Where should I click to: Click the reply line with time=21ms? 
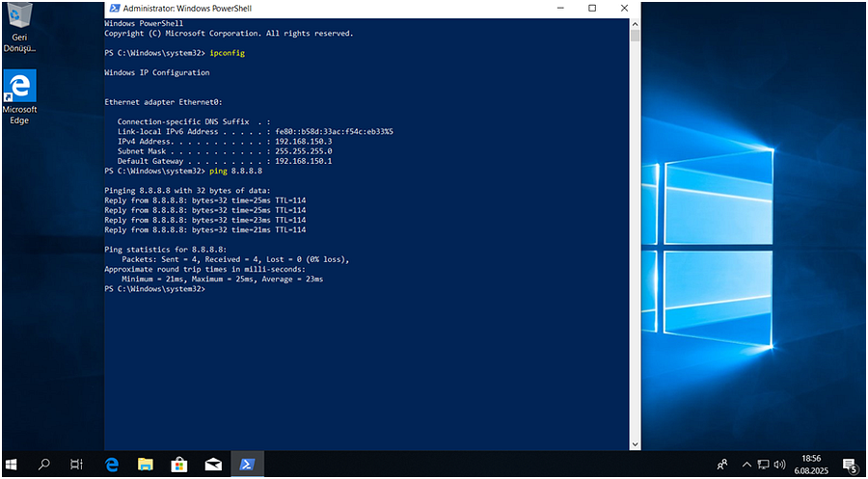204,230
